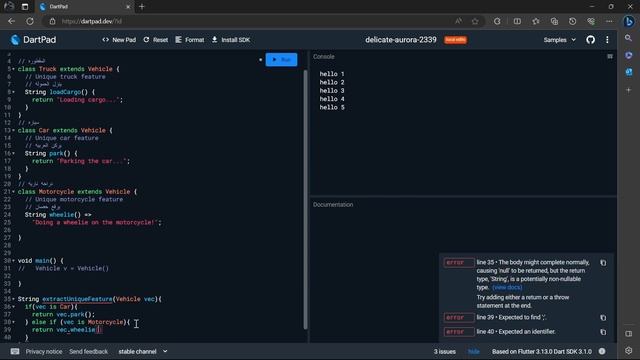Run the Dart code
This screenshot has height=360, width=640.
(281, 60)
